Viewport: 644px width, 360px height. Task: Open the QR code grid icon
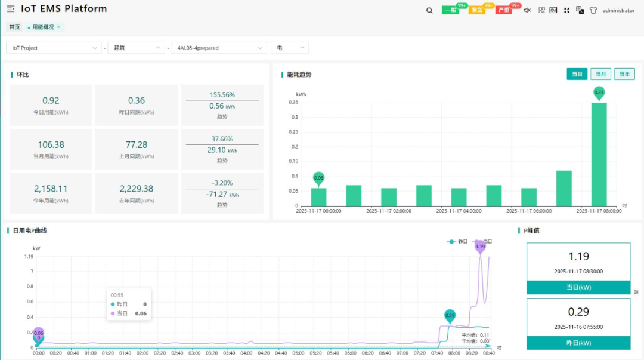(541, 10)
